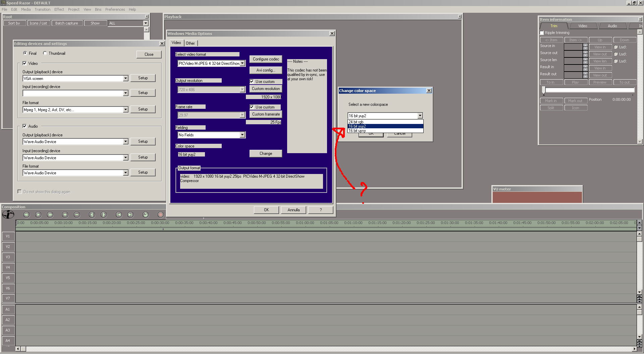Image resolution: width=644 pixels, height=354 pixels.
Task: Click the red record button in Composition
Action: [x=161, y=215]
